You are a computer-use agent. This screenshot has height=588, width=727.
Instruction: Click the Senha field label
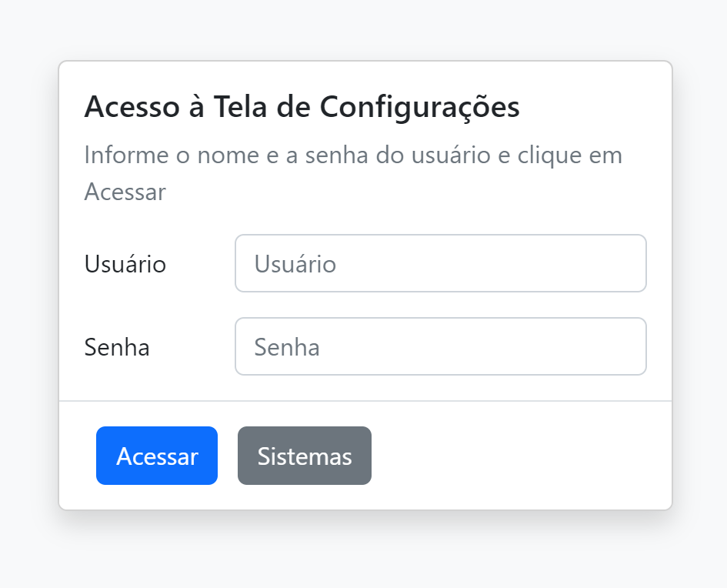[x=117, y=347]
